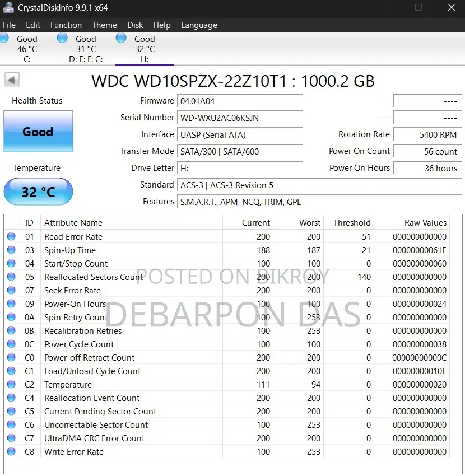The height and width of the screenshot is (476, 465).
Task: Click the Power On Hours value 36 hours
Action: (x=427, y=168)
